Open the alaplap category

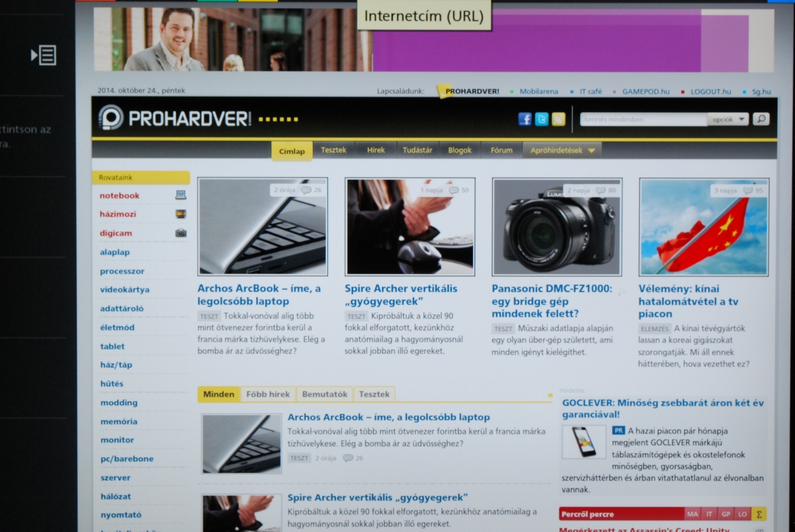point(115,252)
